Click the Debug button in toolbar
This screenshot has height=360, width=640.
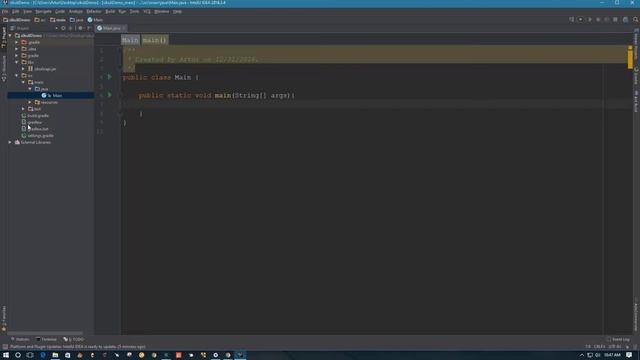598,20
